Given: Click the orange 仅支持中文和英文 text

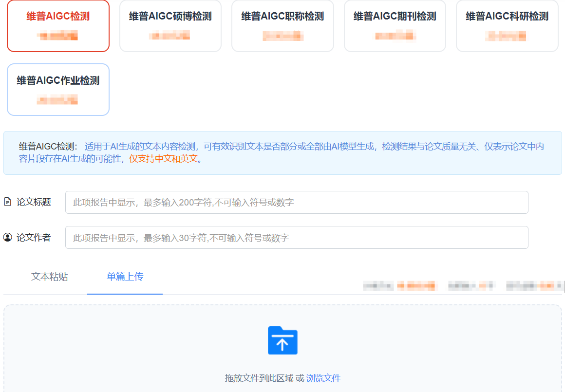Looking at the screenshot, I should point(163,159).
